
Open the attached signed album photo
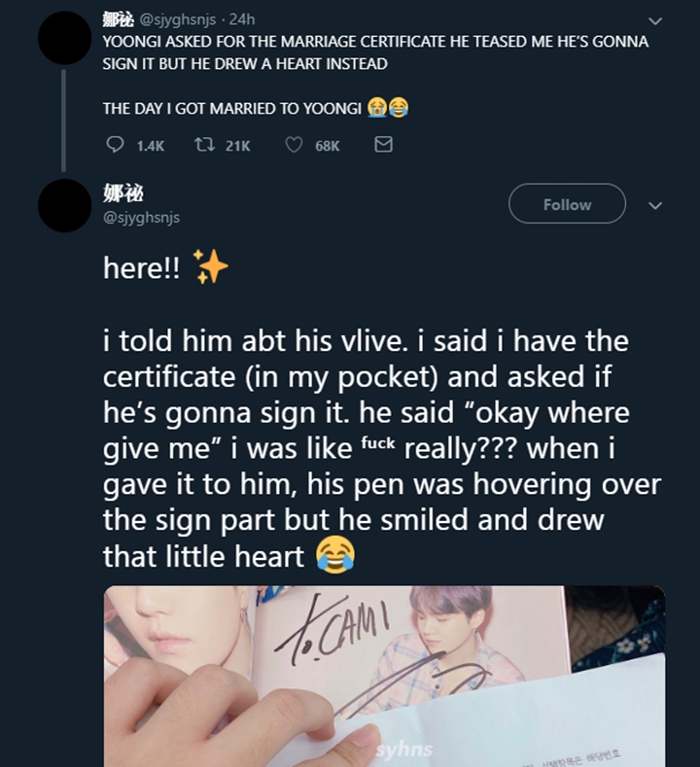tap(384, 676)
